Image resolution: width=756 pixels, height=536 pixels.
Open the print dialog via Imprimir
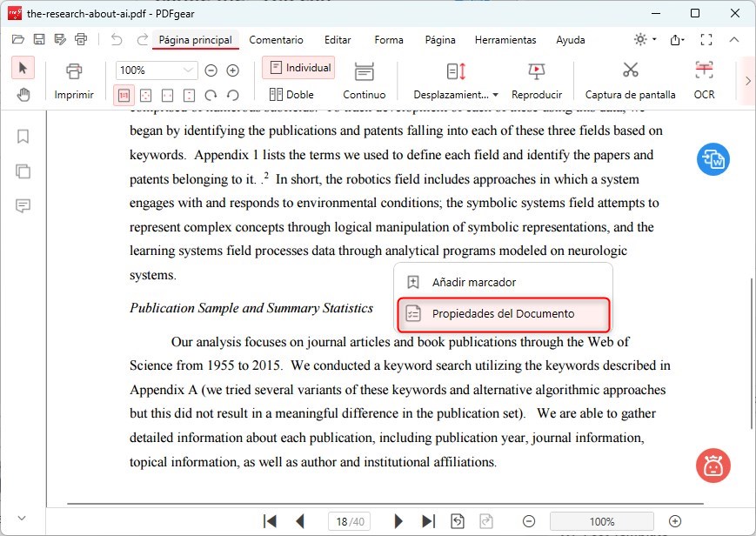coord(74,83)
